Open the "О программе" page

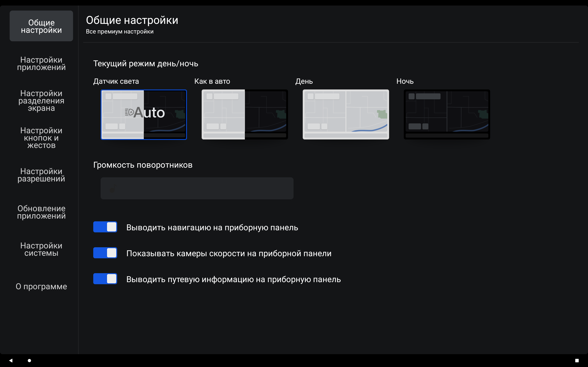pos(41,286)
